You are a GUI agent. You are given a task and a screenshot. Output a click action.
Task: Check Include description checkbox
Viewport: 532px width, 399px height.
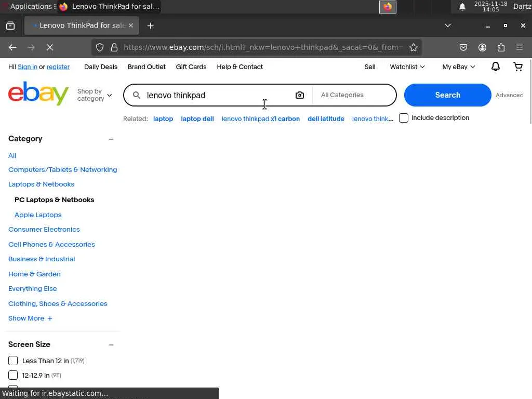tap(403, 118)
